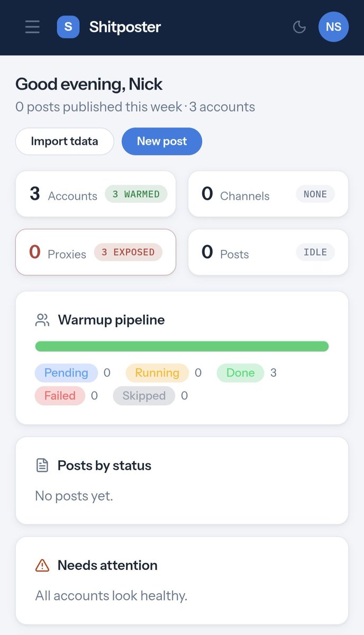Image resolution: width=364 pixels, height=635 pixels.
Task: Click the Needs attention warning triangle icon
Action: coord(42,565)
